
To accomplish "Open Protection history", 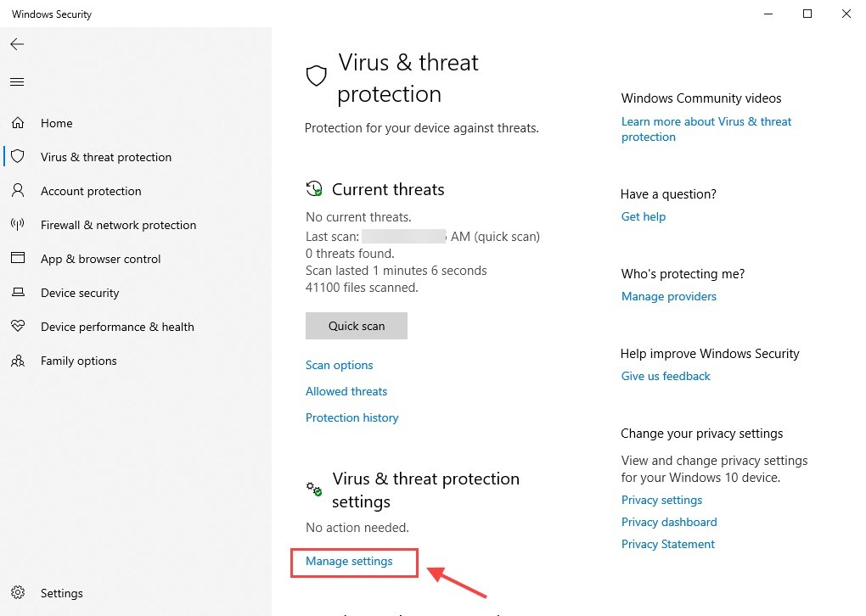I will point(351,417).
